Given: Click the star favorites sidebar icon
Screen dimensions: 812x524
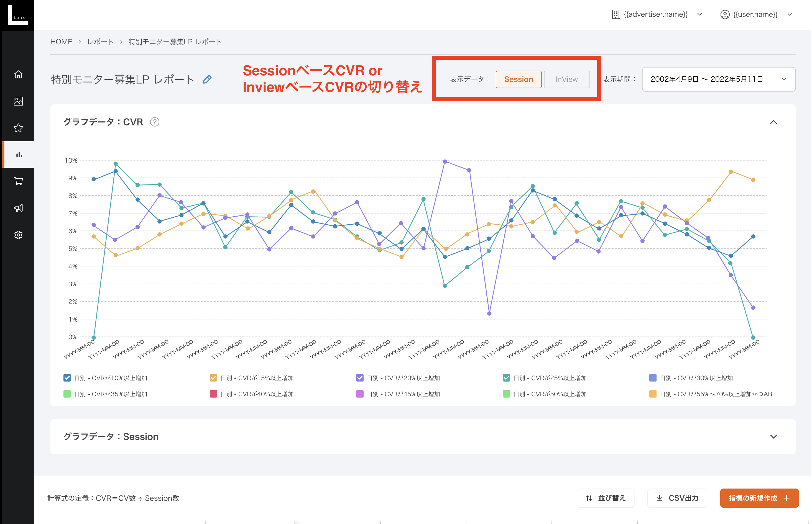Looking at the screenshot, I should pyautogui.click(x=18, y=128).
